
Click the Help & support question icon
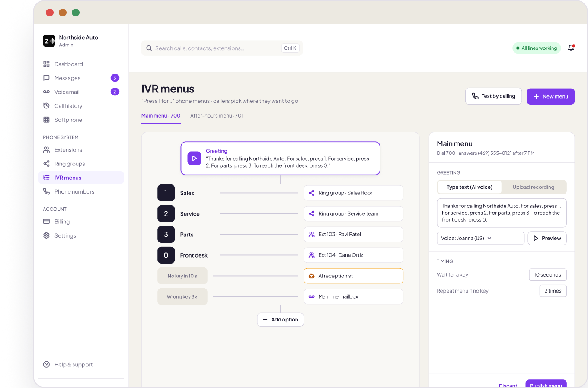(46, 364)
